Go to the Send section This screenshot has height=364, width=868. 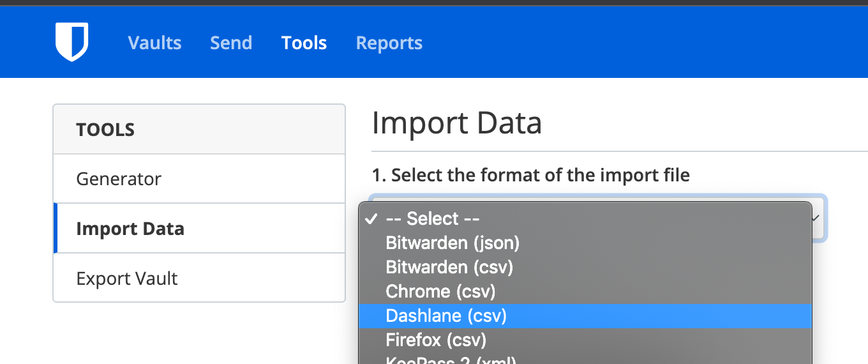click(x=231, y=43)
